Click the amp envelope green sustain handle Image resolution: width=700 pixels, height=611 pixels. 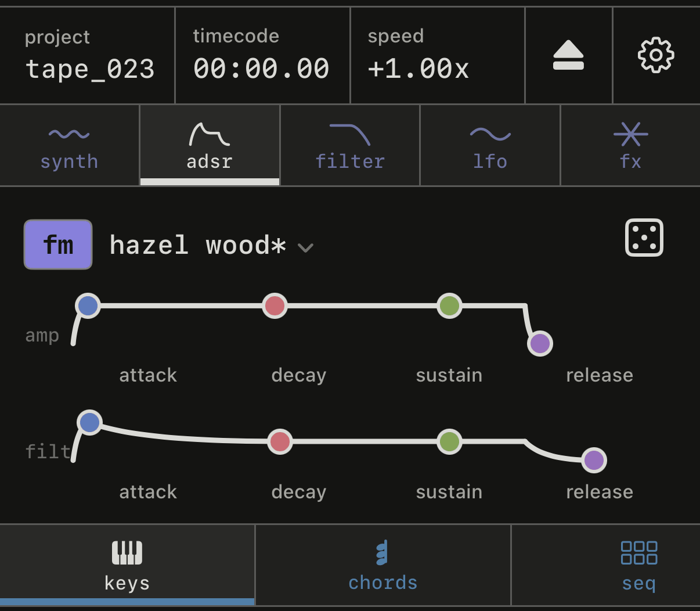[449, 305]
